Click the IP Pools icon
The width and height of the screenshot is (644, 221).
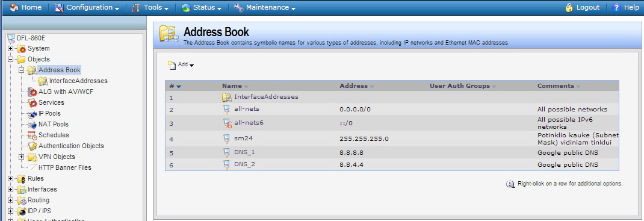point(33,113)
